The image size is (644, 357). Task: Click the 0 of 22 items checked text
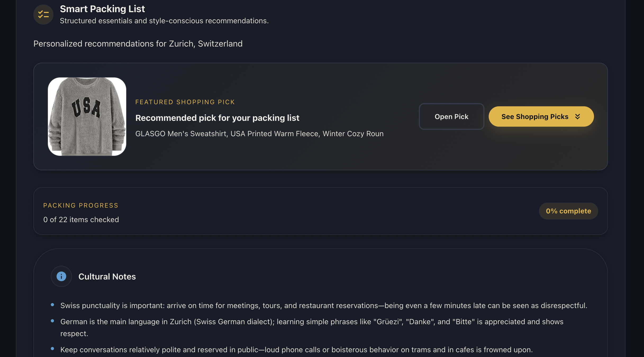81,219
